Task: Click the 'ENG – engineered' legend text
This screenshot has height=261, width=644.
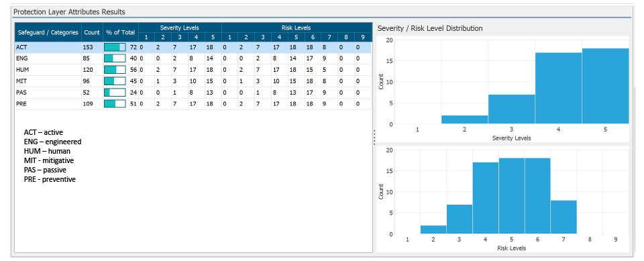Action: pos(52,142)
